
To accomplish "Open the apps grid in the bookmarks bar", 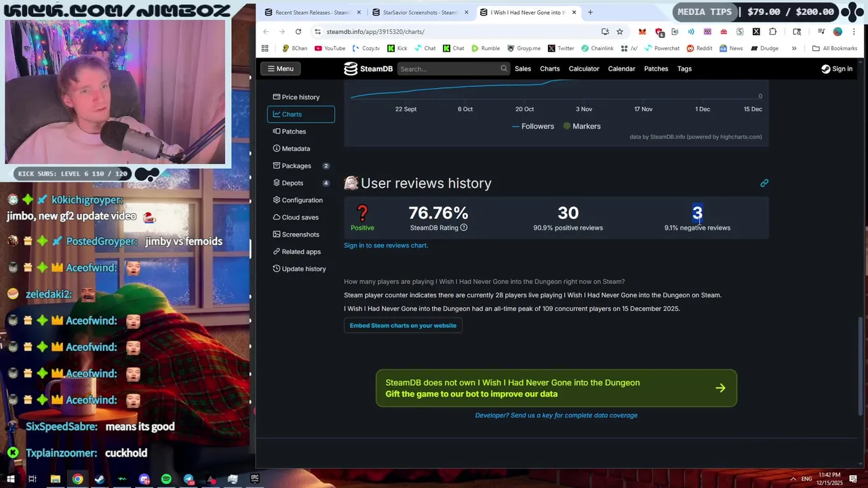I will 265,48.
